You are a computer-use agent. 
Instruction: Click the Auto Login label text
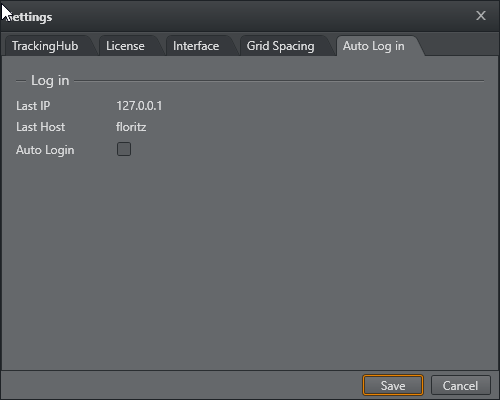pos(45,150)
